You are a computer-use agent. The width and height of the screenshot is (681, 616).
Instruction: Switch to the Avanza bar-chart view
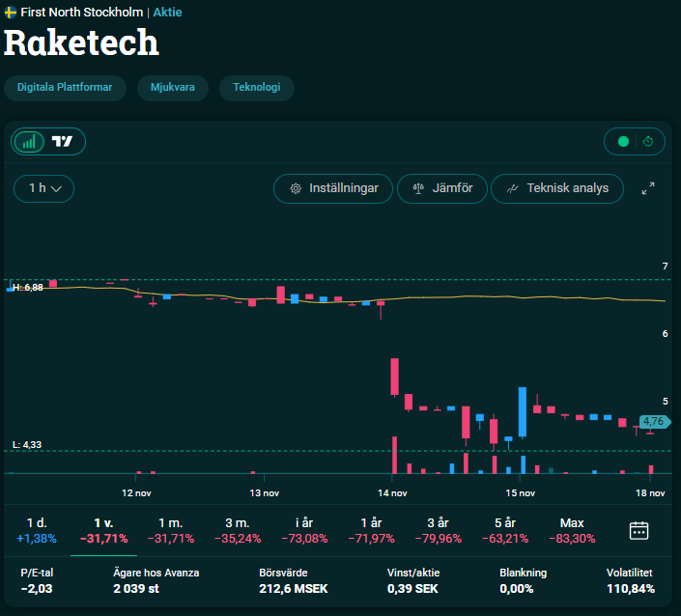coord(29,142)
